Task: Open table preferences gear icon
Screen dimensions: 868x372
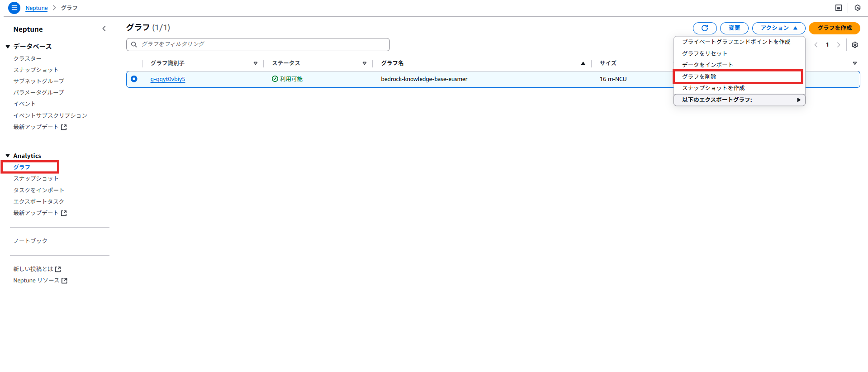Action: pyautogui.click(x=854, y=45)
